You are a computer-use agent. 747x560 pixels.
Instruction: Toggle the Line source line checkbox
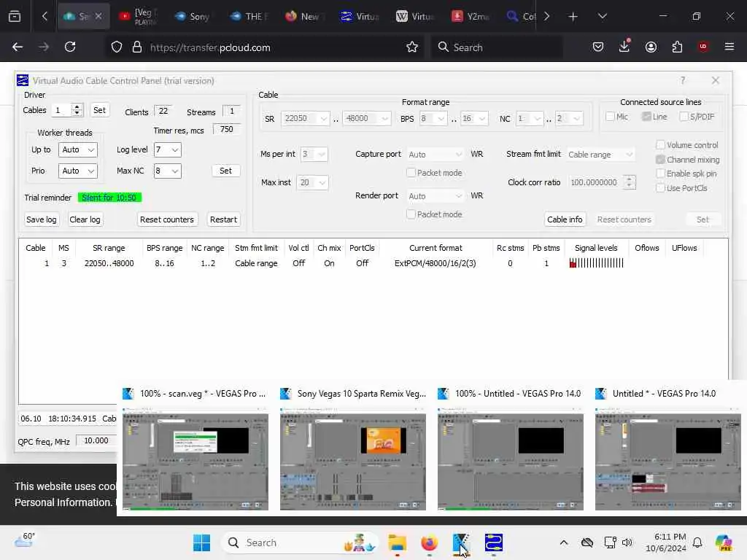pyautogui.click(x=646, y=117)
